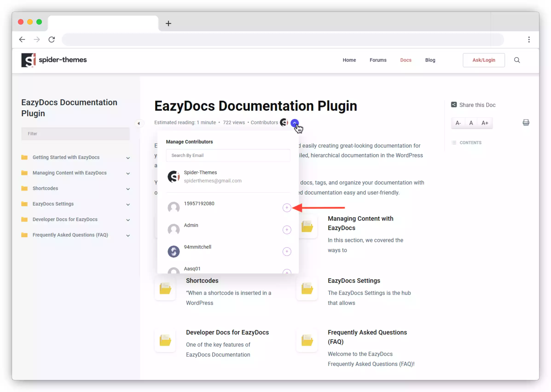Click the CONTENTS heading

pyautogui.click(x=470, y=143)
